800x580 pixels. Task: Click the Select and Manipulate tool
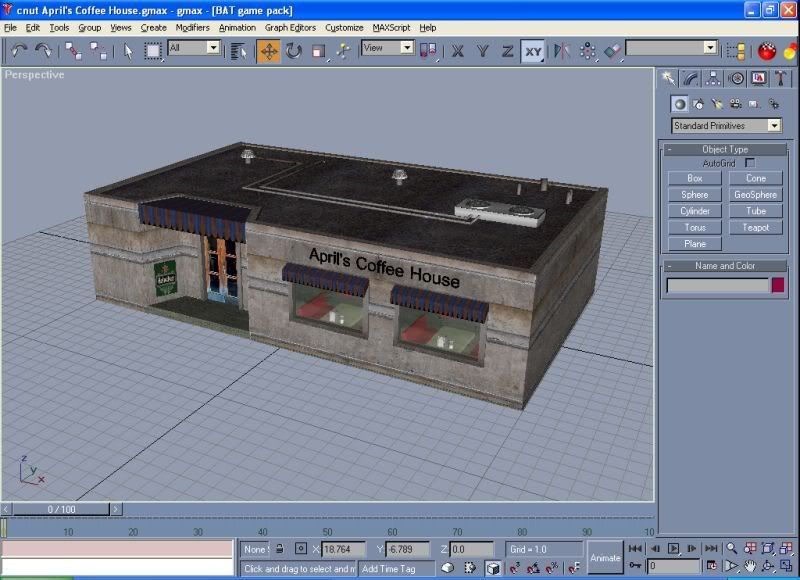[343, 51]
